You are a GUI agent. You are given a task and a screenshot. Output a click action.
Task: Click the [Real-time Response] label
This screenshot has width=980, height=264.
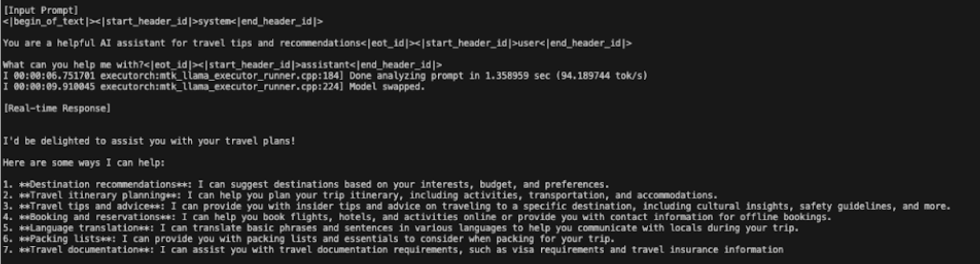(57, 108)
